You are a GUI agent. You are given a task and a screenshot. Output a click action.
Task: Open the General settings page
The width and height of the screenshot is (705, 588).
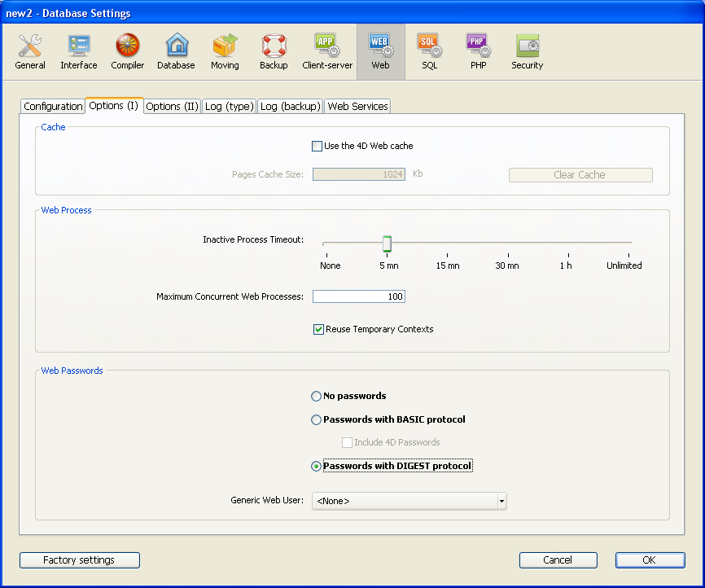30,51
